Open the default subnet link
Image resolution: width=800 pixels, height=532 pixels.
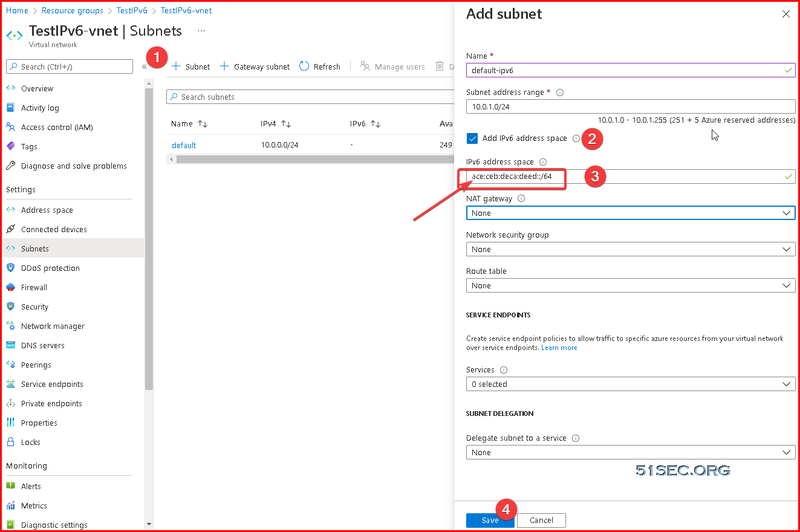point(184,145)
